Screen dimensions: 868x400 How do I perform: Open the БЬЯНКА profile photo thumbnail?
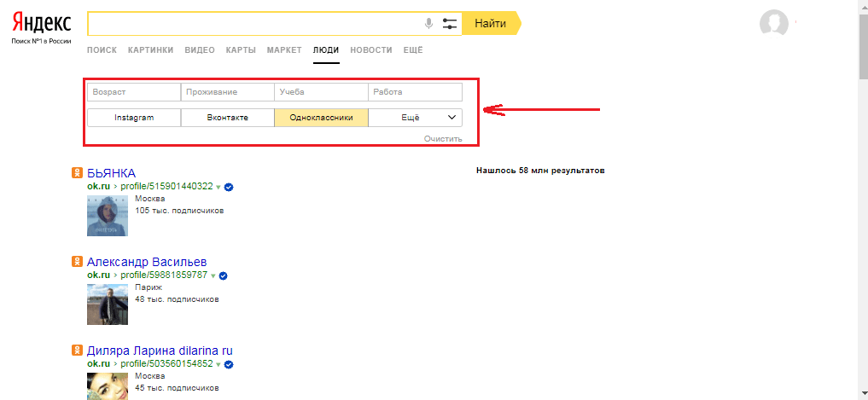[108, 216]
